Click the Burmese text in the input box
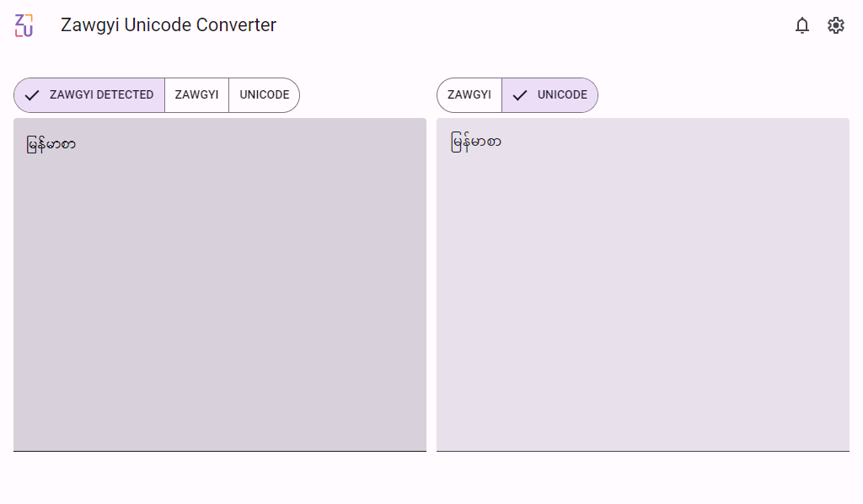Viewport: 863px width, 504px height. click(x=51, y=144)
